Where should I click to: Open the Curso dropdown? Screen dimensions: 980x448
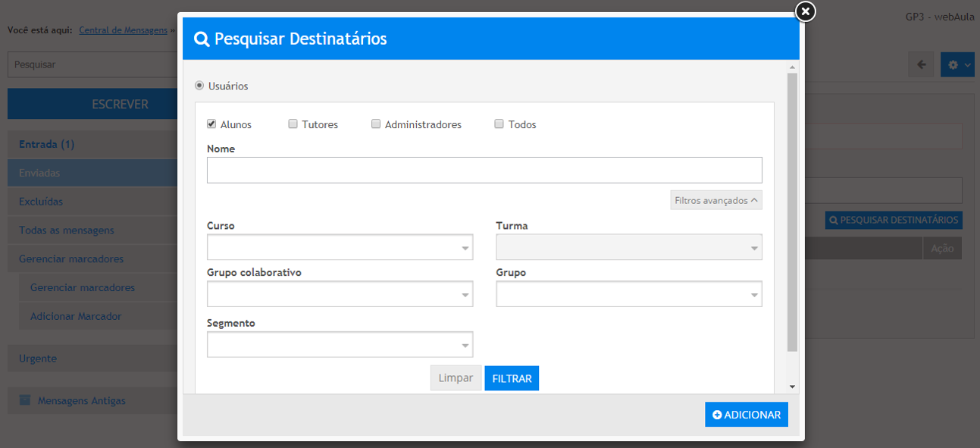point(340,248)
